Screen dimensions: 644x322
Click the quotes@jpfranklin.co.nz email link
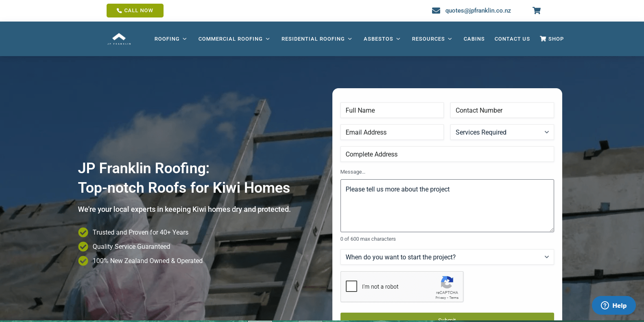click(478, 11)
